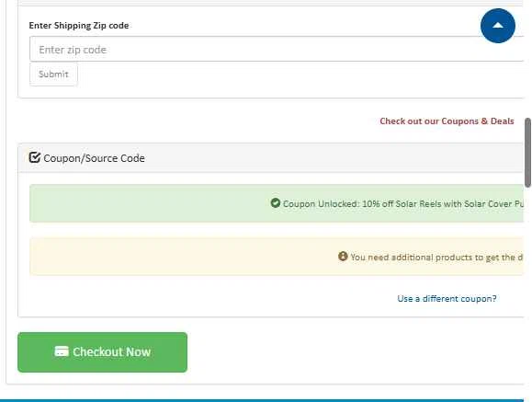Click the green checkmark coupon unlocked icon
This screenshot has height=402, width=532.
[x=276, y=203]
